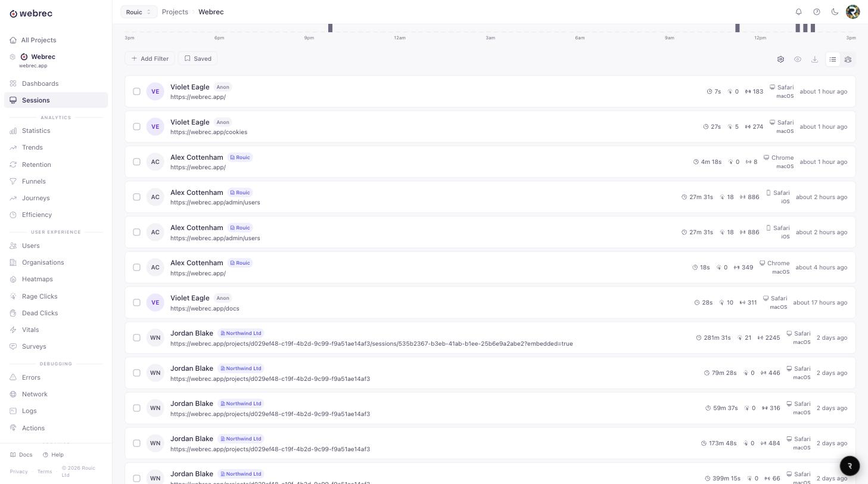This screenshot has width=868, height=484.
Task: Tick the Jordan Blake 59m 37s session checkbox
Action: (x=136, y=408)
